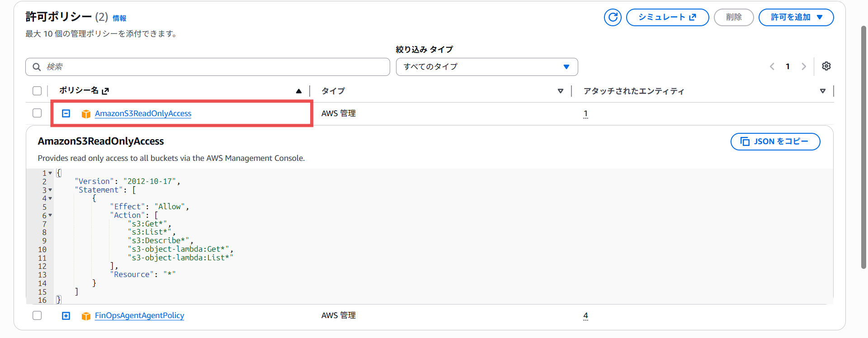Sort by policy name using the ascending arrow
The width and height of the screenshot is (868, 338).
(299, 91)
